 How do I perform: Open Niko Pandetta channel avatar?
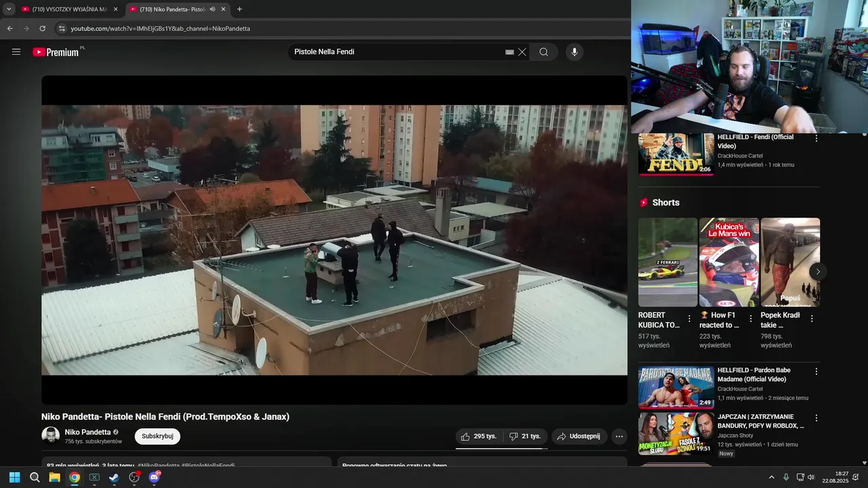click(x=50, y=436)
